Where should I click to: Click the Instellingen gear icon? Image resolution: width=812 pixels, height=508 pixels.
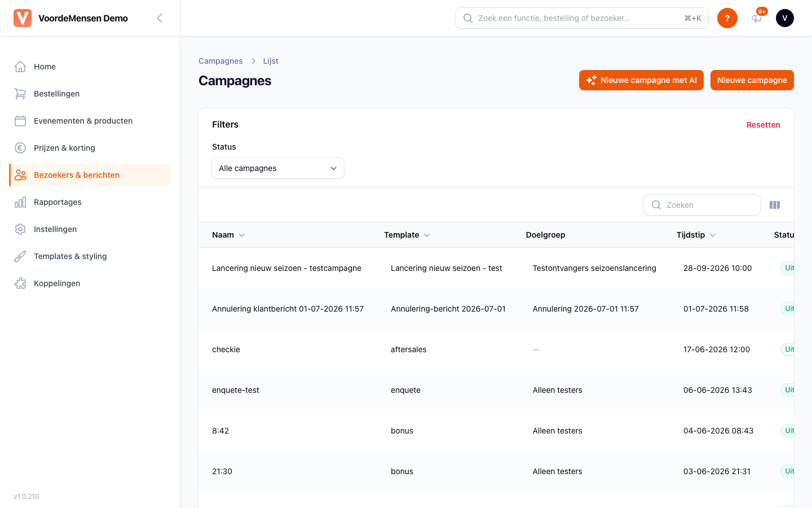20,229
